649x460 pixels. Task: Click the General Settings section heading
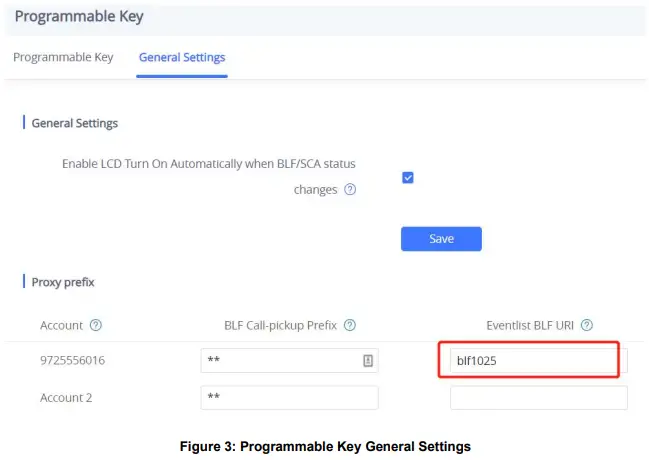(75, 123)
